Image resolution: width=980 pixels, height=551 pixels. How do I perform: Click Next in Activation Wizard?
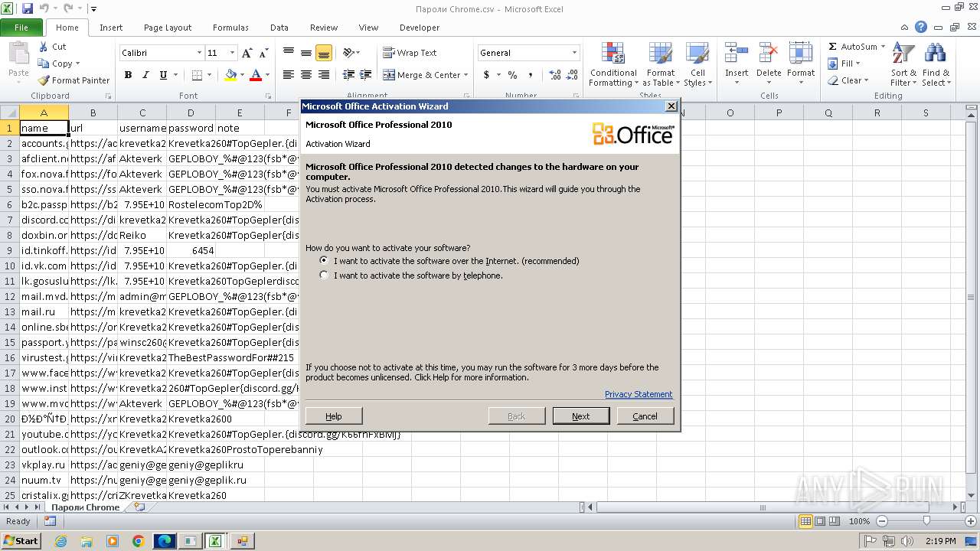[581, 416]
